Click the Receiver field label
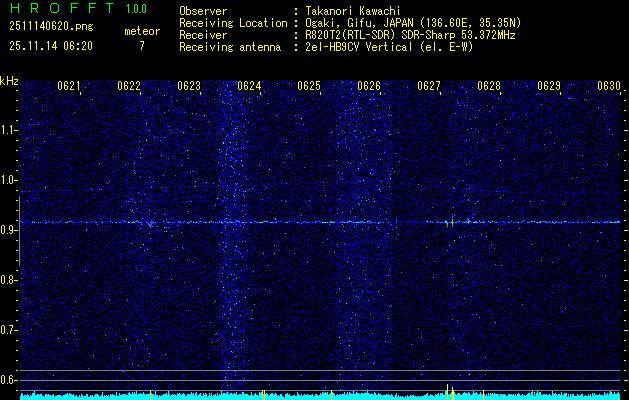The width and height of the screenshot is (629, 400). (203, 35)
